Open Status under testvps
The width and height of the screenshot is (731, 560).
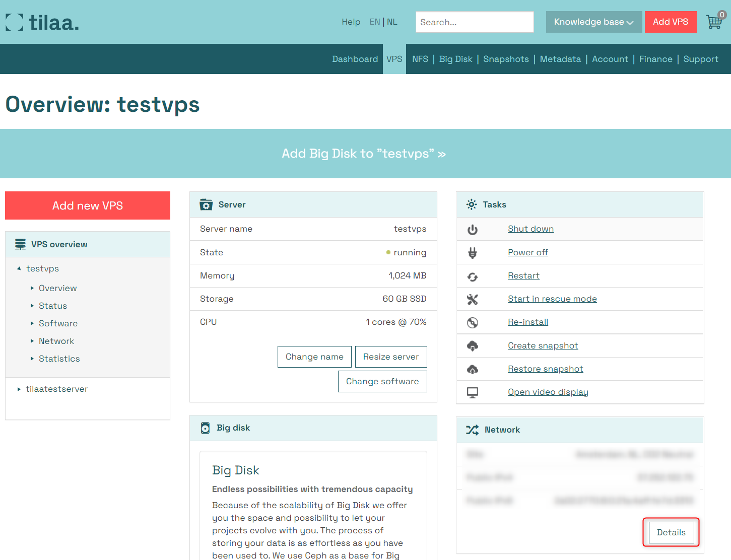pos(52,306)
